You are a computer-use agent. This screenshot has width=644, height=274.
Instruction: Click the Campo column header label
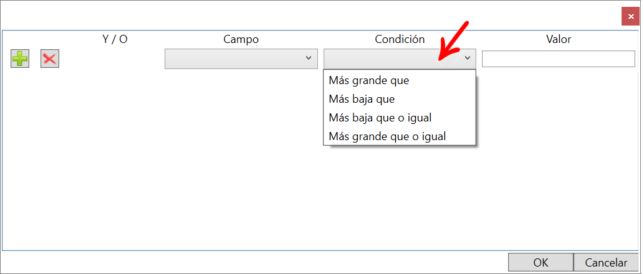pyautogui.click(x=241, y=39)
